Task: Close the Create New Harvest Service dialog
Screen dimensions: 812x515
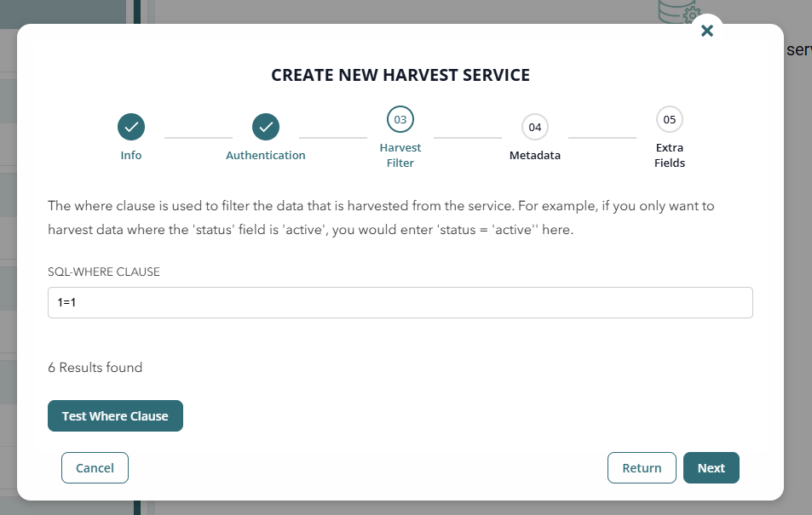Action: [x=706, y=31]
